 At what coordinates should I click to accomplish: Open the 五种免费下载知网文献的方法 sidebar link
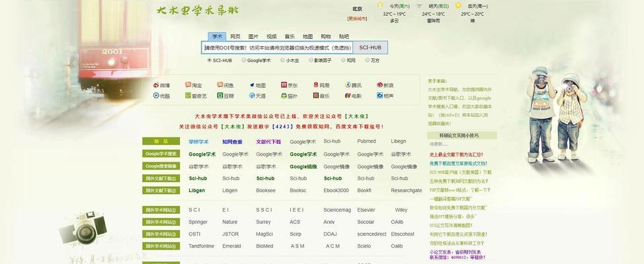459,181
